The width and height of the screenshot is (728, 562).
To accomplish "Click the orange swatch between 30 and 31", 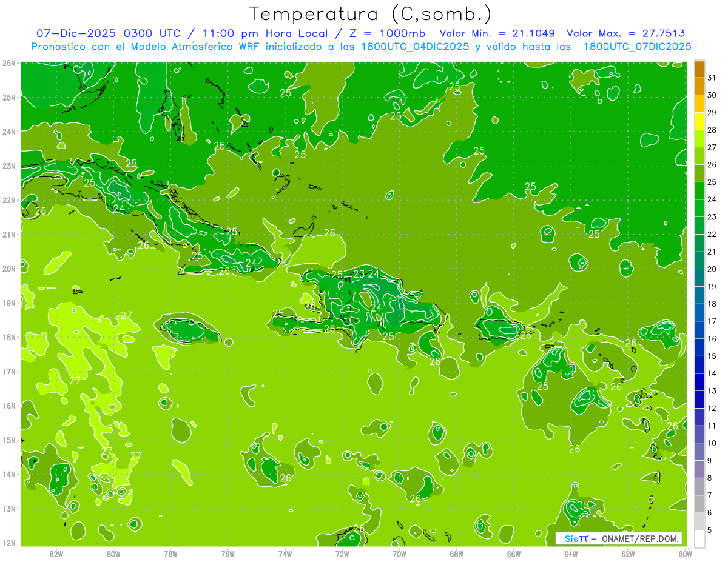I will tap(699, 87).
